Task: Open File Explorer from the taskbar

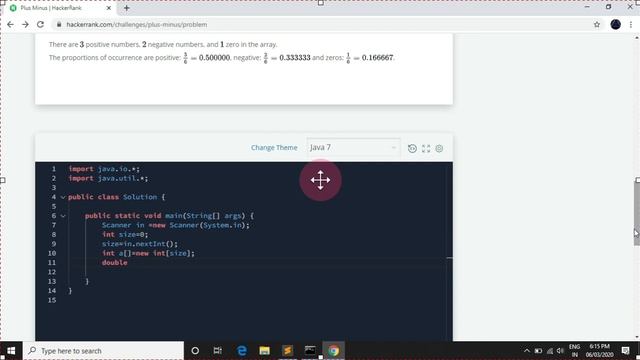Action: click(264, 351)
